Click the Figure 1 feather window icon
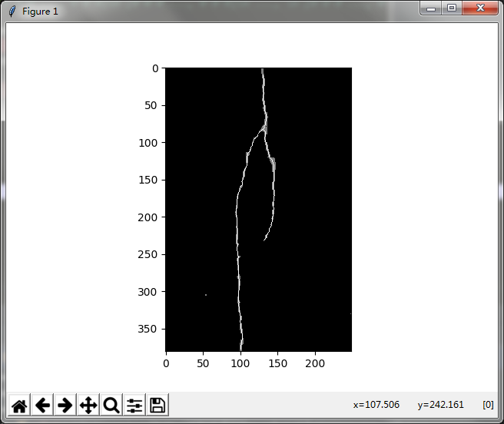 coord(12,12)
